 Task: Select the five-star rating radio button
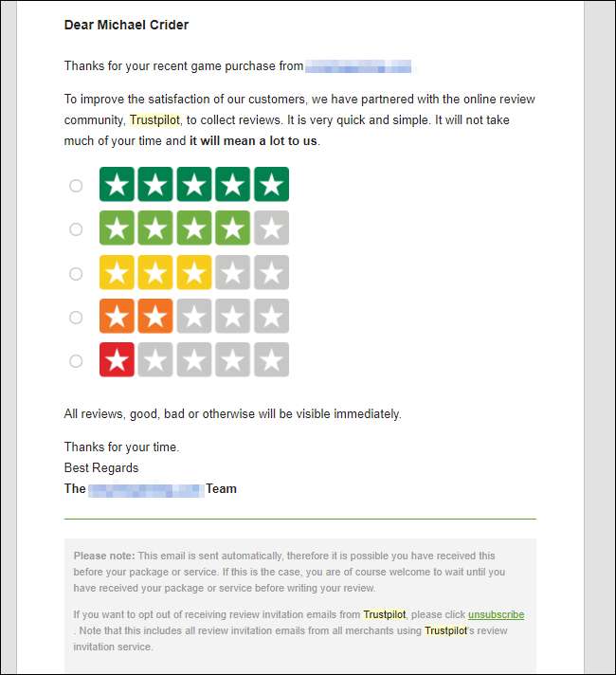click(x=76, y=186)
